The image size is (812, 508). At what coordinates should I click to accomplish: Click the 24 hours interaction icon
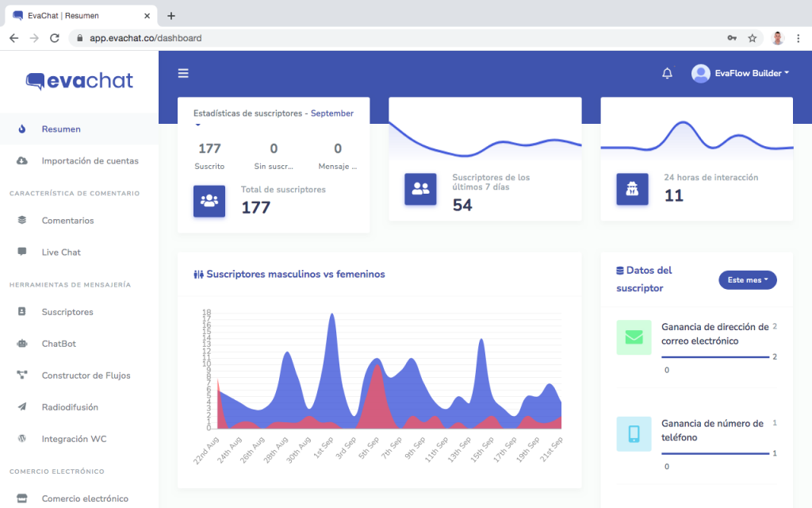(x=632, y=188)
